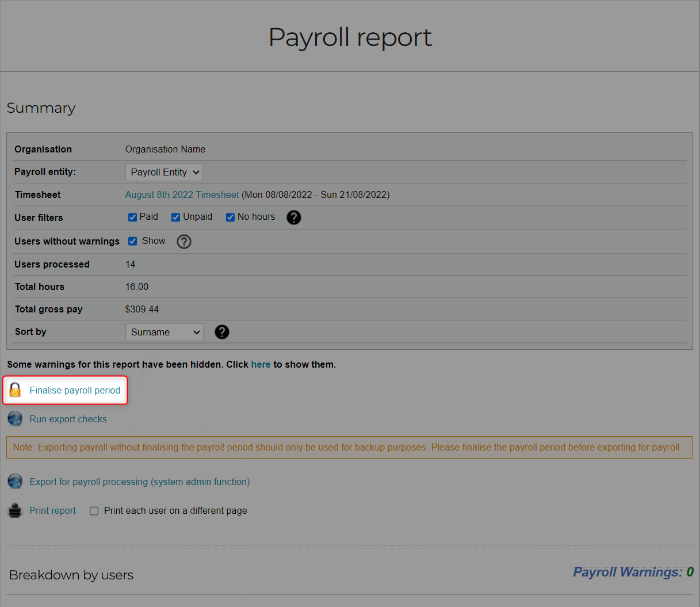Click the Payroll report page title

click(350, 37)
